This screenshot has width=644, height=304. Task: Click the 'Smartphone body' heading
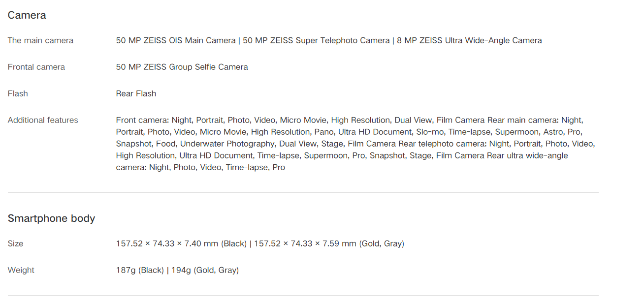51,218
